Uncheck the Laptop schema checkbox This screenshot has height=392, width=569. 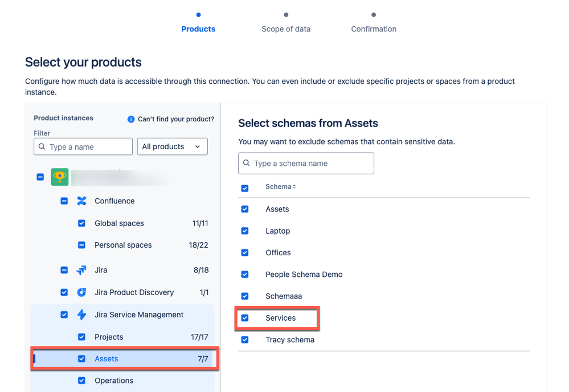(x=245, y=231)
